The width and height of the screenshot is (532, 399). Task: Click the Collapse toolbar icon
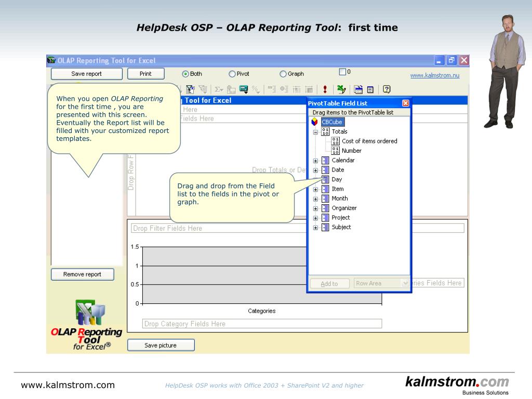[x=271, y=89]
